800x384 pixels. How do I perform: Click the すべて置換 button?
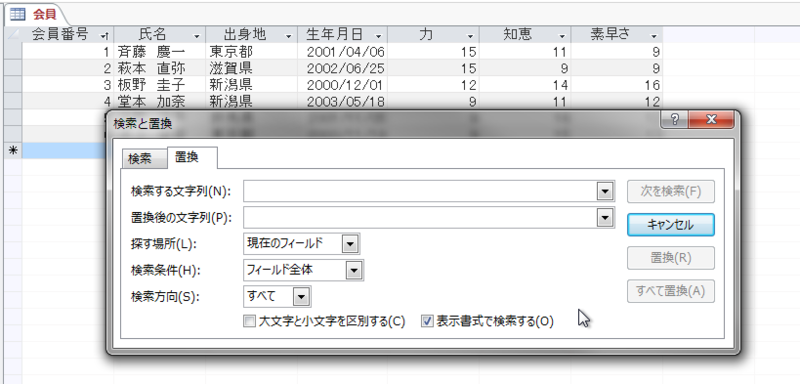point(670,291)
